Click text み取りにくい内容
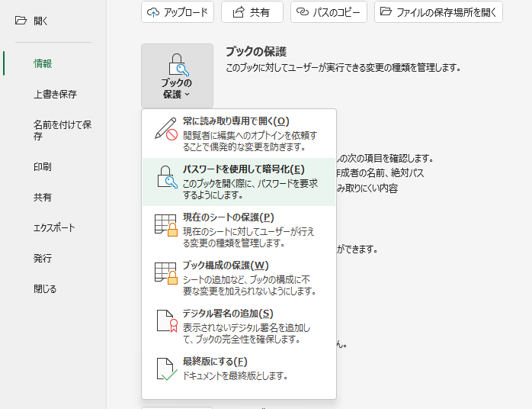This screenshot has height=409, width=532. coord(367,188)
